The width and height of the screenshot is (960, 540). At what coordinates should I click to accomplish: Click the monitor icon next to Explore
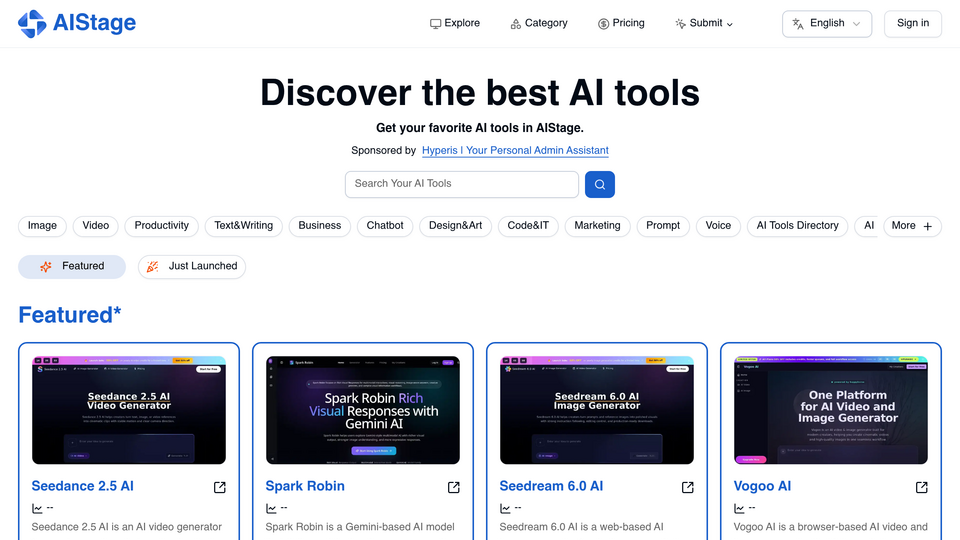435,24
